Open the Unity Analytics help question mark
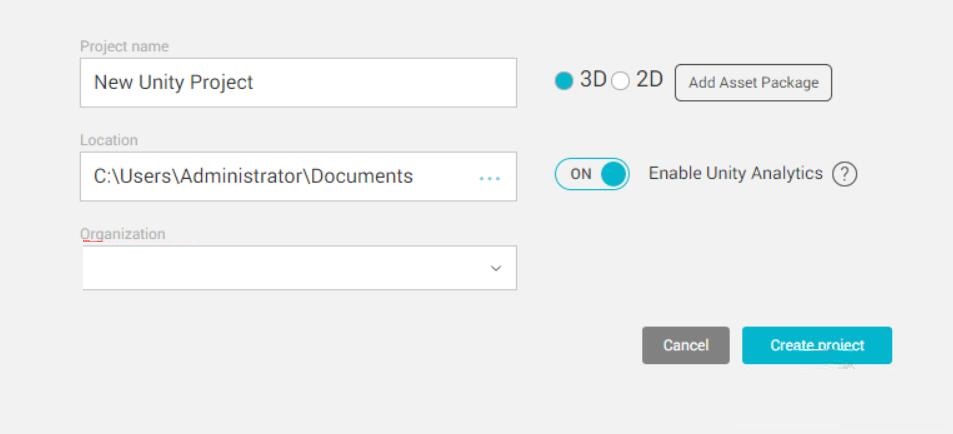 (844, 174)
